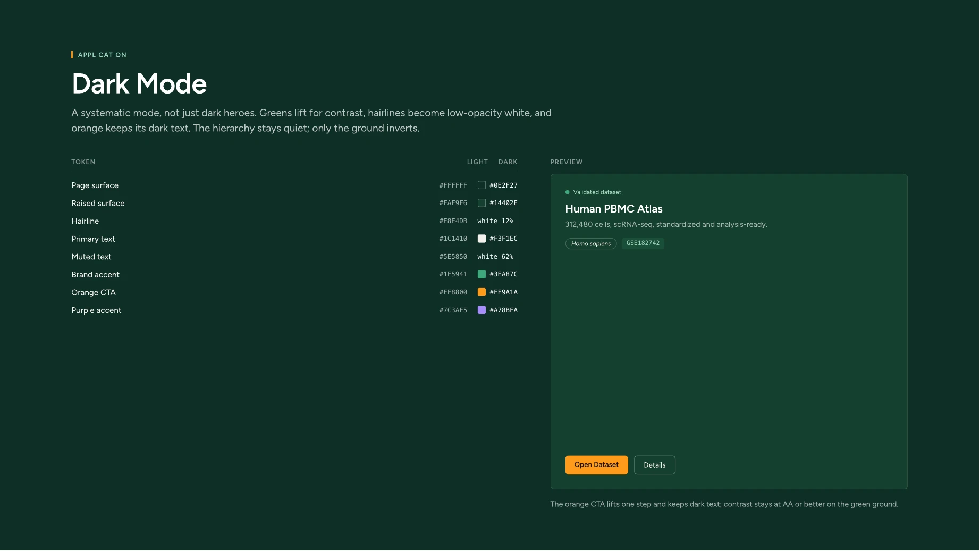Select the light value #5E5850
Screen dimensions: 980x551
pos(453,257)
